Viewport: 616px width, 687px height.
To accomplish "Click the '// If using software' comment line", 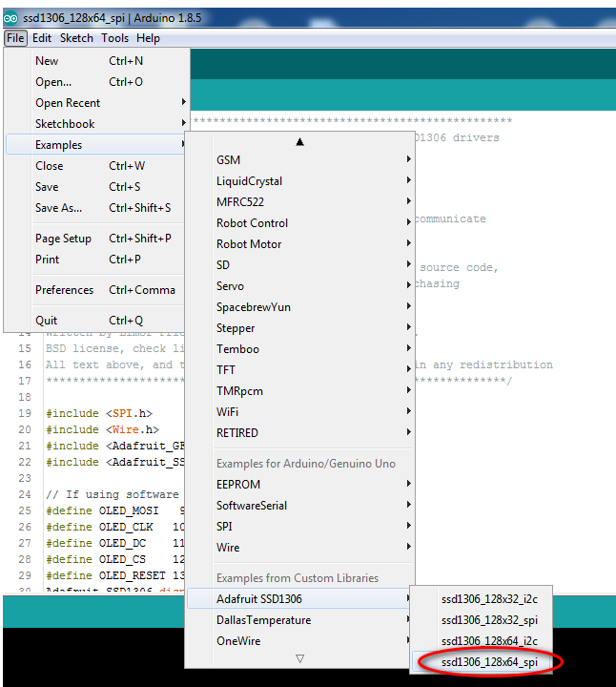I will click(113, 494).
